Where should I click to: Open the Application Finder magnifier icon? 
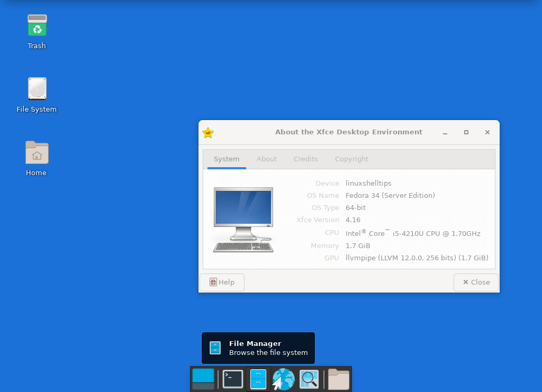309,379
